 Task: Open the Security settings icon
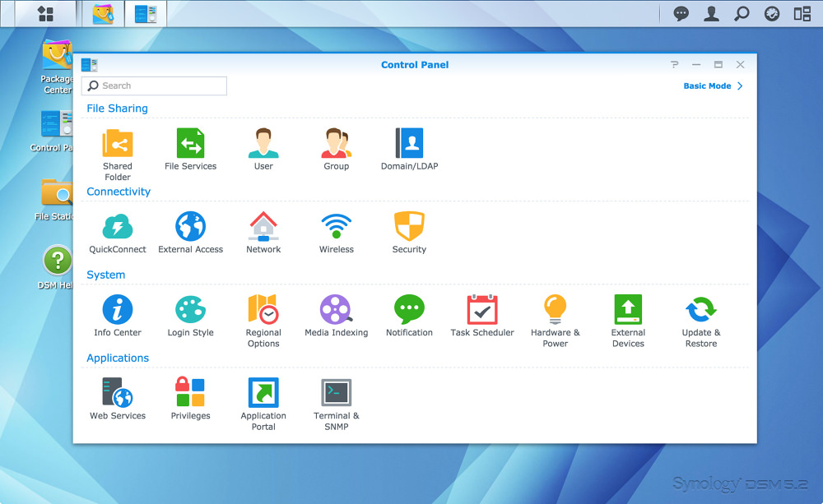[409, 227]
